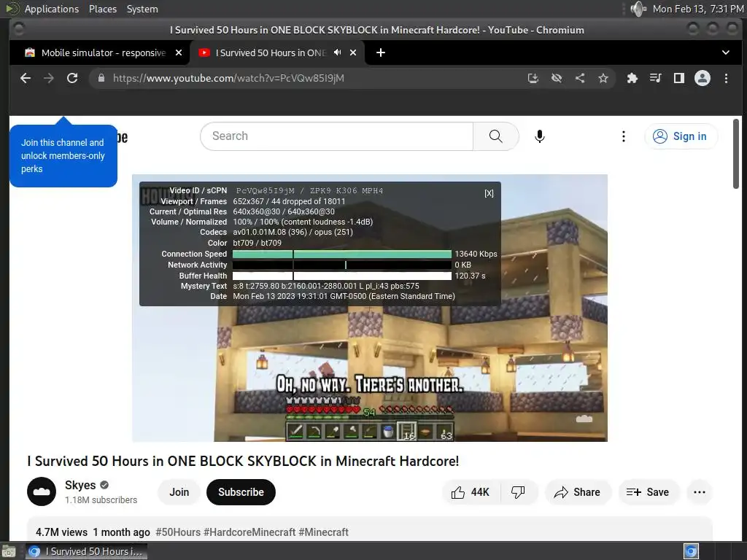Start voice search with the microphone icon
The height and width of the screenshot is (560, 747).
[539, 136]
